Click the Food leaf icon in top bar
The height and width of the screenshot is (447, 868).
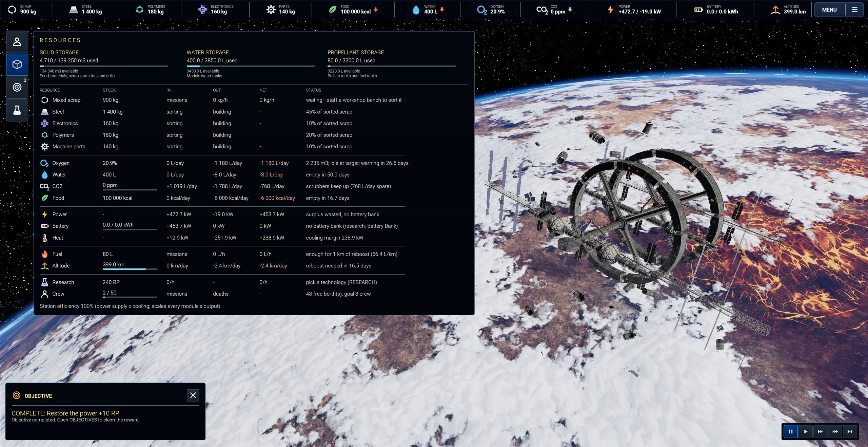333,10
